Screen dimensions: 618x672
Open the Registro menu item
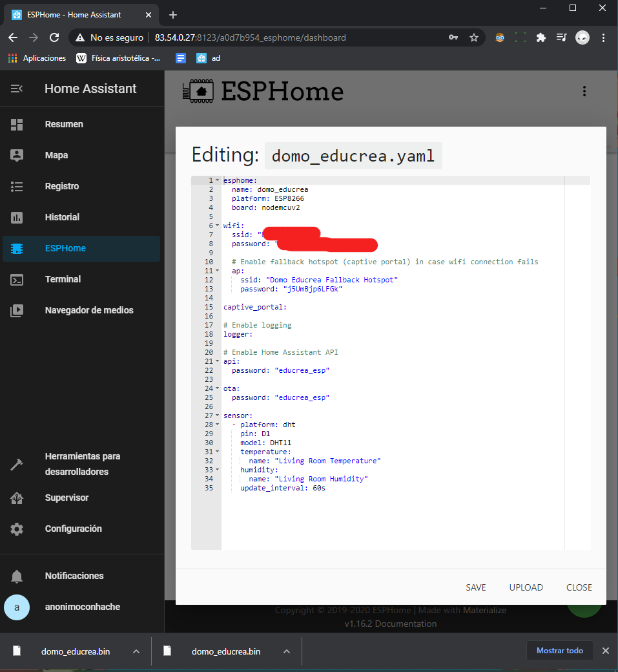point(81,187)
